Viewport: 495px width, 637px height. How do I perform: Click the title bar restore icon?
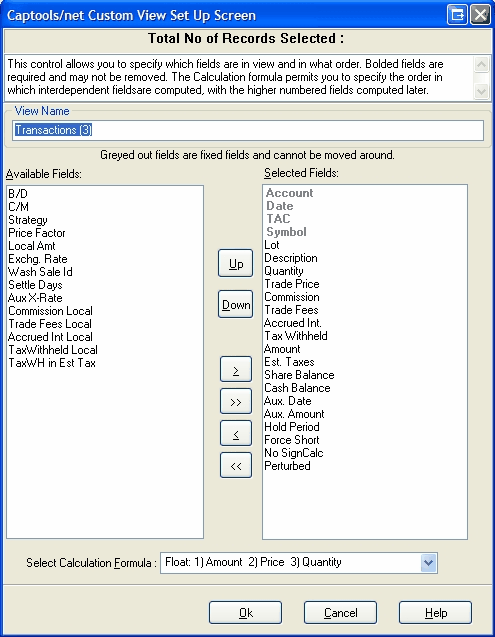tap(457, 15)
